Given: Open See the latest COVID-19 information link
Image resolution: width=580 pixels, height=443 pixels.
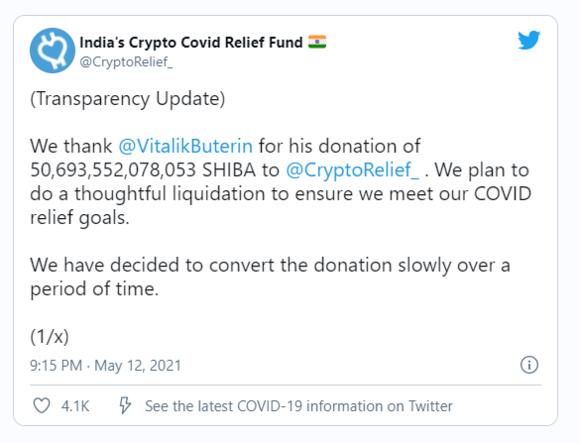Looking at the screenshot, I should [299, 406].
